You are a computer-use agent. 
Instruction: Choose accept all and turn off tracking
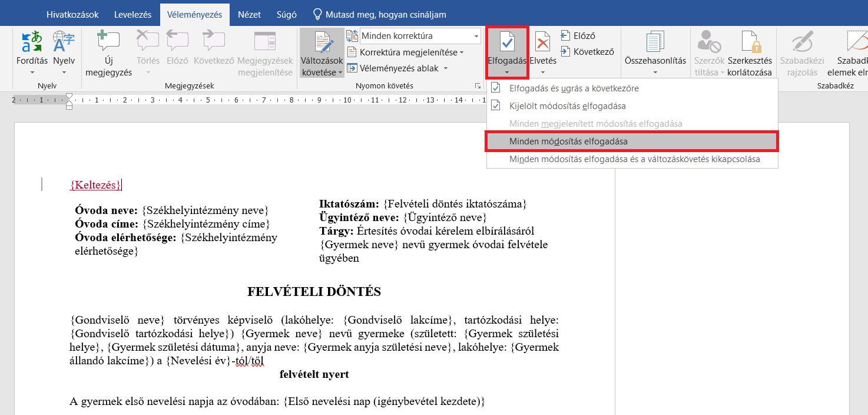(632, 159)
